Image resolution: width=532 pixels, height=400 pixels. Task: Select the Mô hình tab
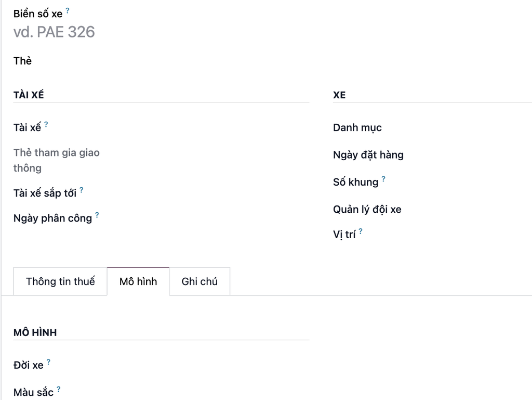138,281
